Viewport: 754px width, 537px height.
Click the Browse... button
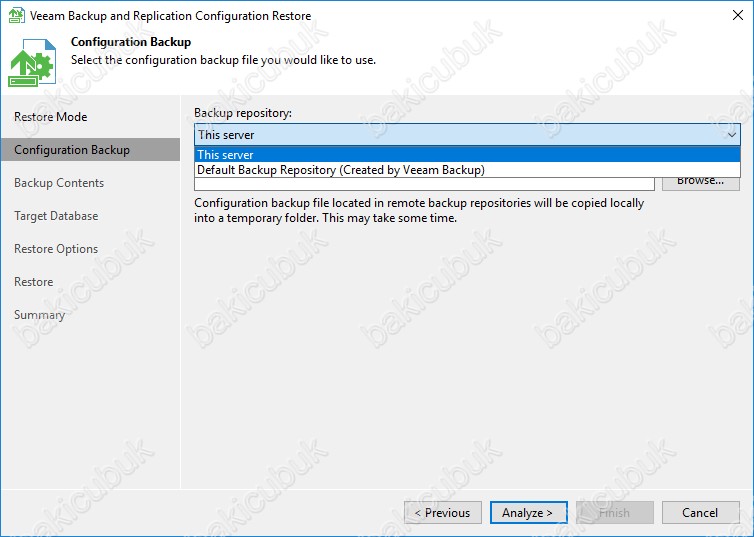point(701,184)
